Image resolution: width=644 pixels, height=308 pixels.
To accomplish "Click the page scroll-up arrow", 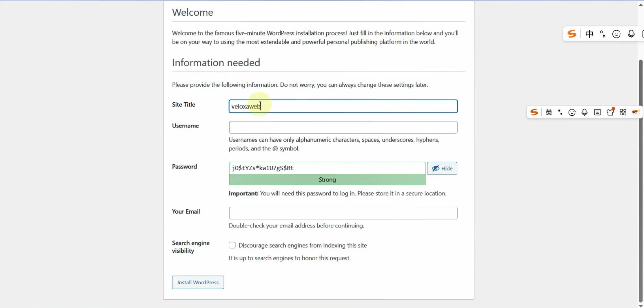I will [640, 5].
